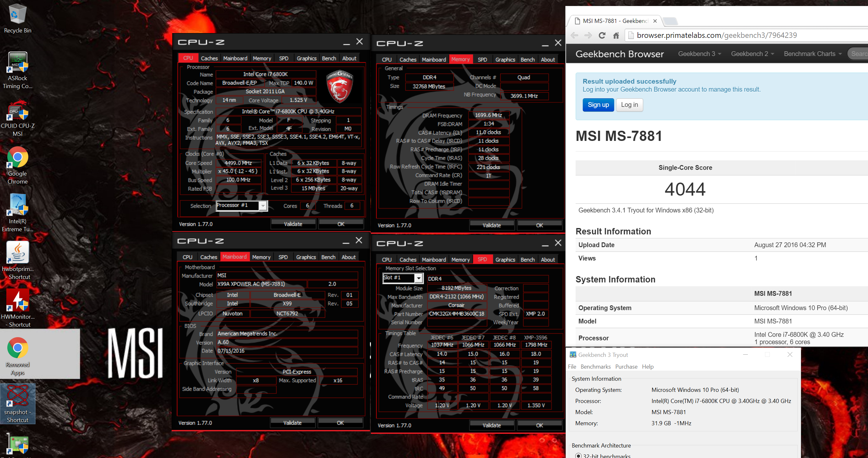Screen dimensions: 868x458
Task: Switch to Bench tab in CPU-Z CPU window
Action: coord(329,58)
